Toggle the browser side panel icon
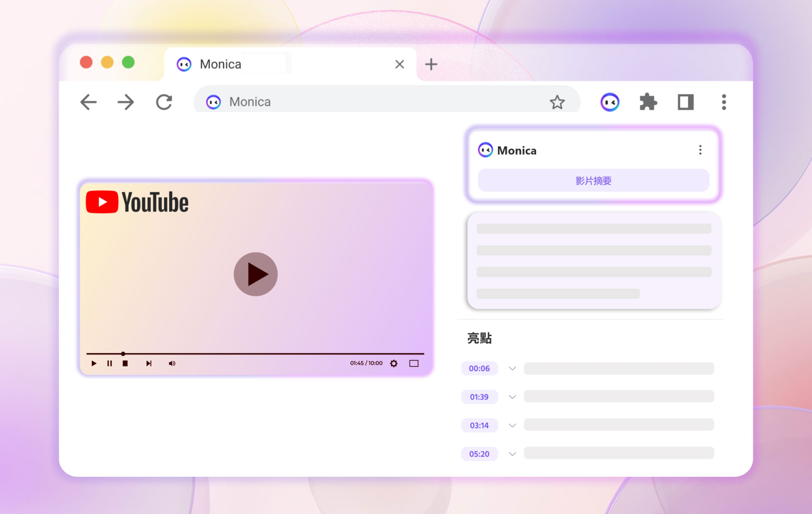This screenshot has width=812, height=514. 685,102
